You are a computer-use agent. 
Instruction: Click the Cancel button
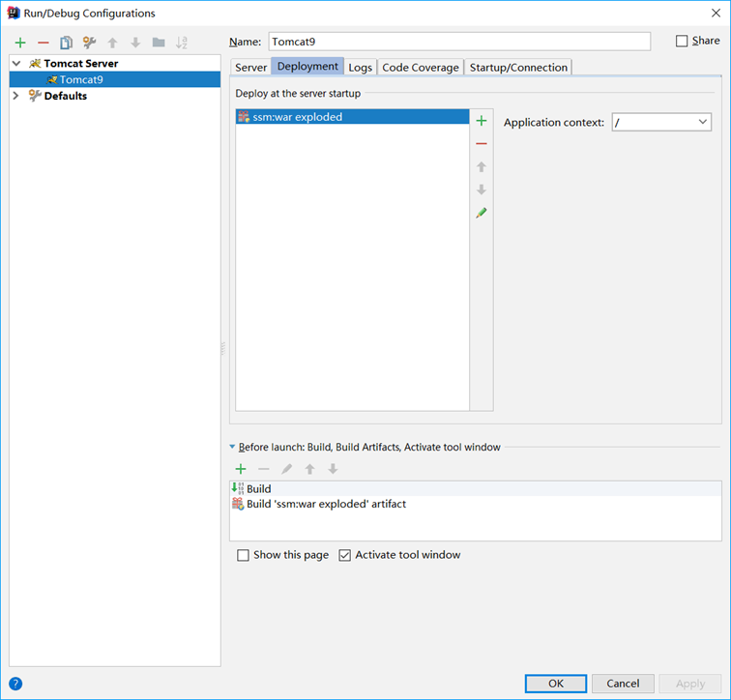point(623,684)
